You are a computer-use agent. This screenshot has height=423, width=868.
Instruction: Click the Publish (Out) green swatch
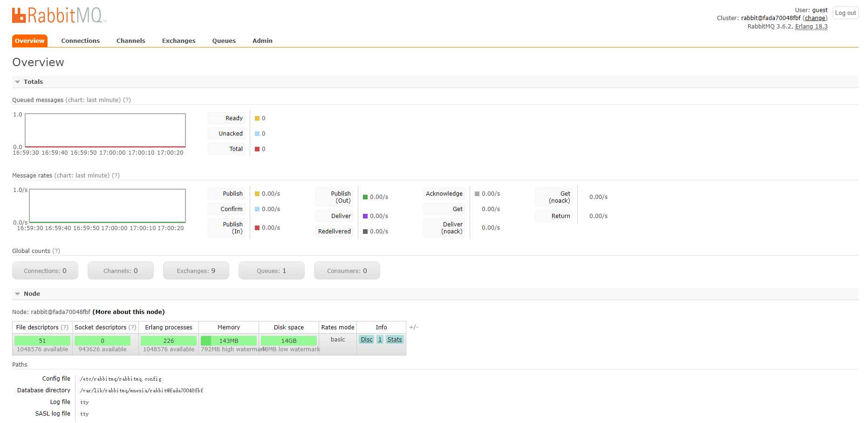coord(365,197)
